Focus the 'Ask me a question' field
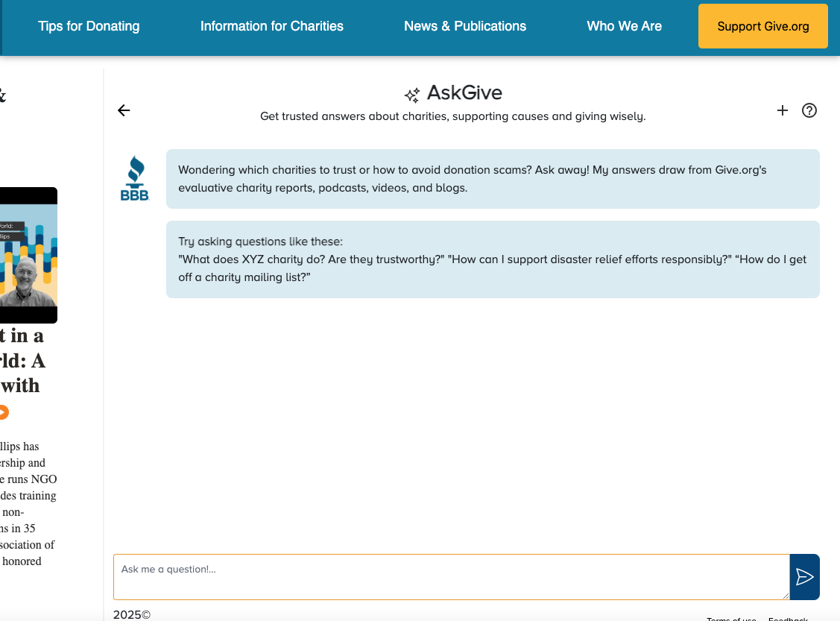The image size is (840, 621). pos(451,576)
